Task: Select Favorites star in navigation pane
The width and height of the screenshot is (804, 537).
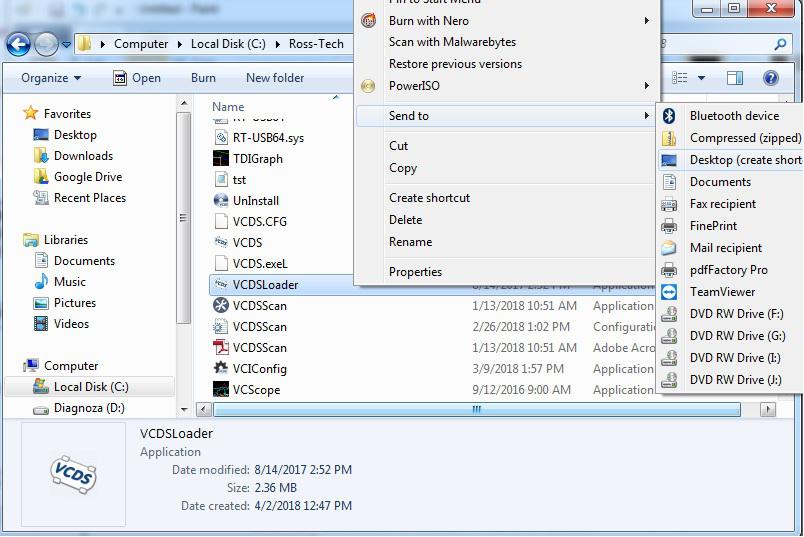Action: click(31, 113)
